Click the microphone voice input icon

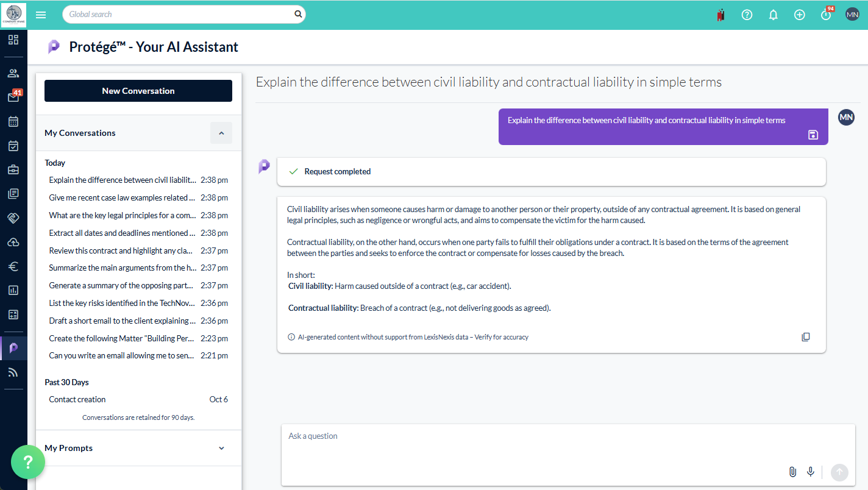pos(810,472)
